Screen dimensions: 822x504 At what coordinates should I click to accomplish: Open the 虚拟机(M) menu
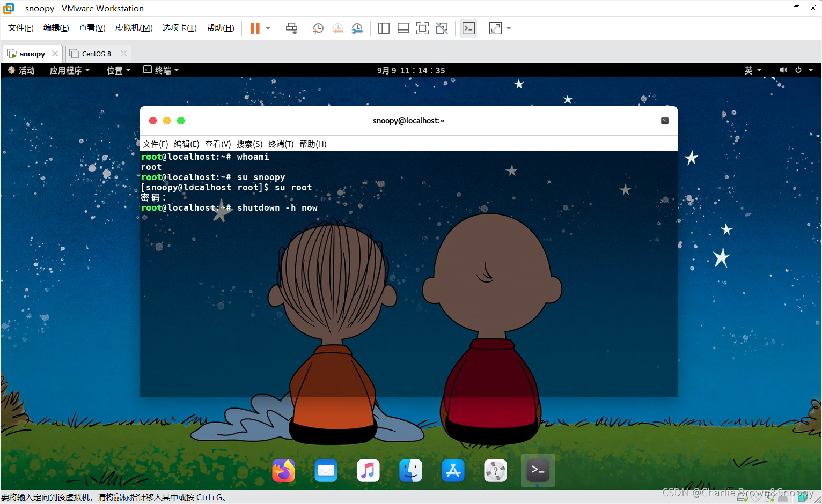(x=134, y=28)
